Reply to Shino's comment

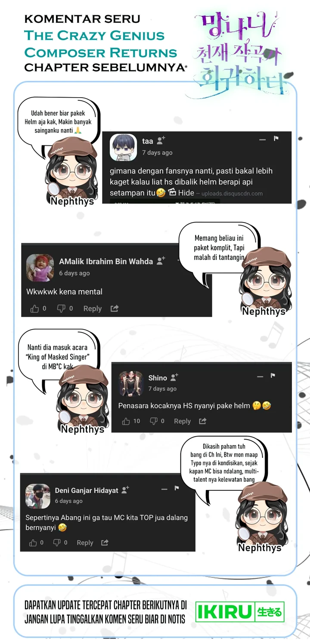(182, 421)
